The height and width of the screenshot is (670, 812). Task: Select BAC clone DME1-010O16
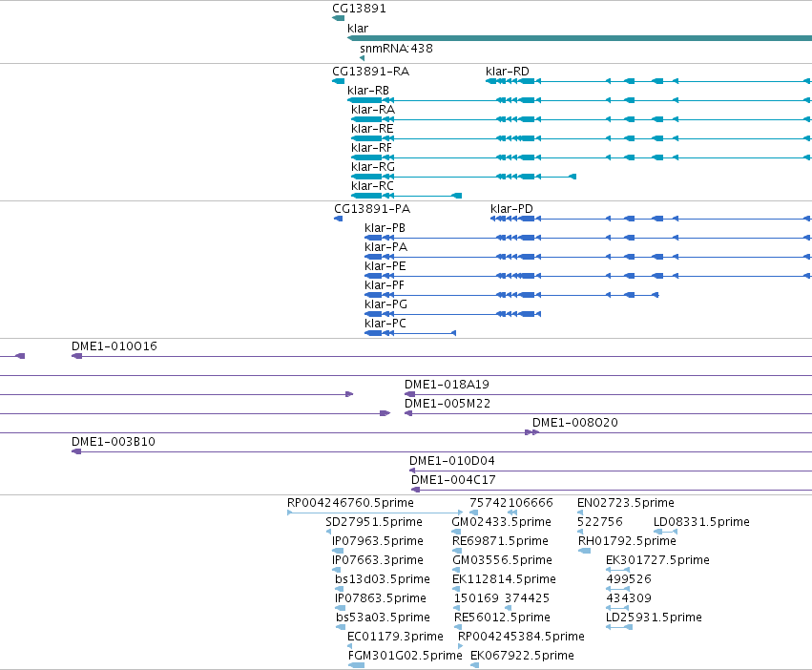point(114,346)
